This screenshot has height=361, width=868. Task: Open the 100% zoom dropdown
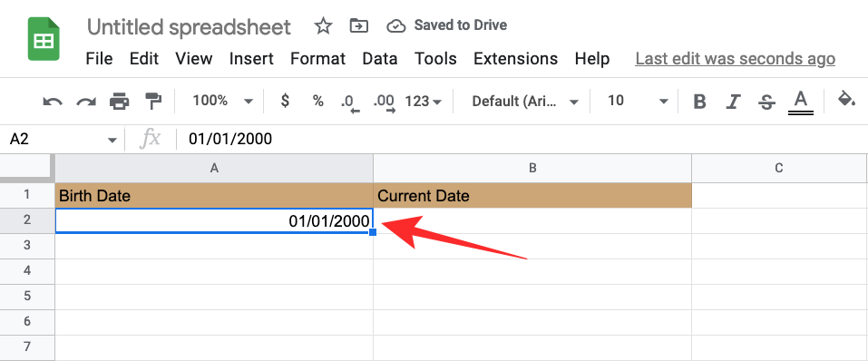pyautogui.click(x=222, y=101)
